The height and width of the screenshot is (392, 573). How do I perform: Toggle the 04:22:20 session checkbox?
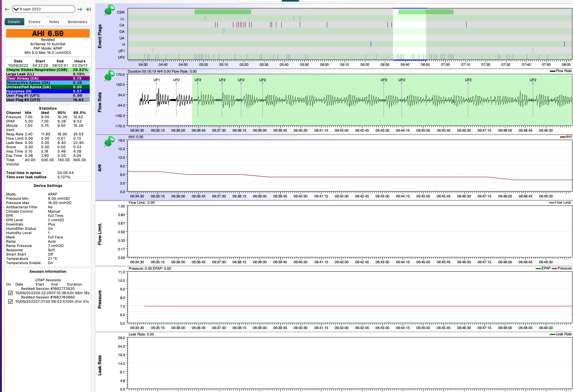10,293
